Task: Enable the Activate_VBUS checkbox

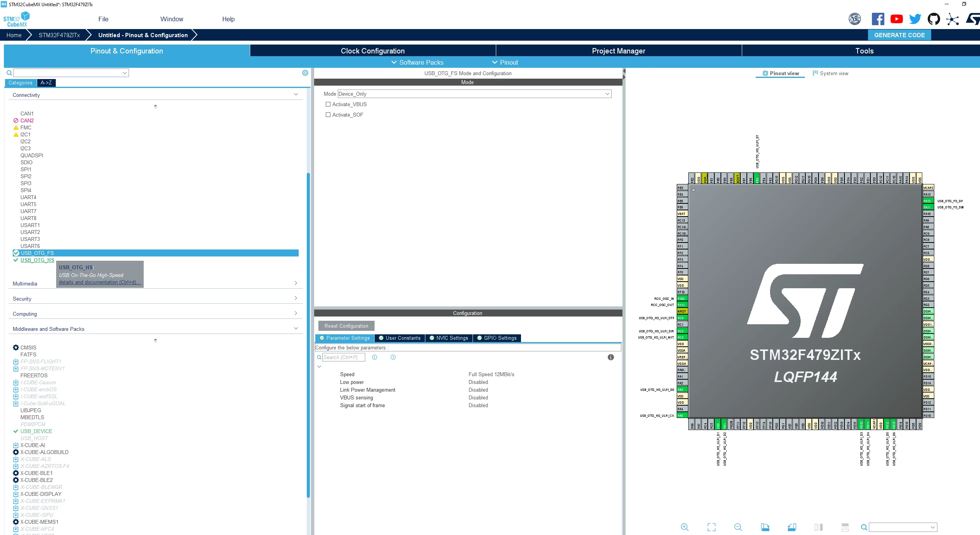Action: click(328, 104)
